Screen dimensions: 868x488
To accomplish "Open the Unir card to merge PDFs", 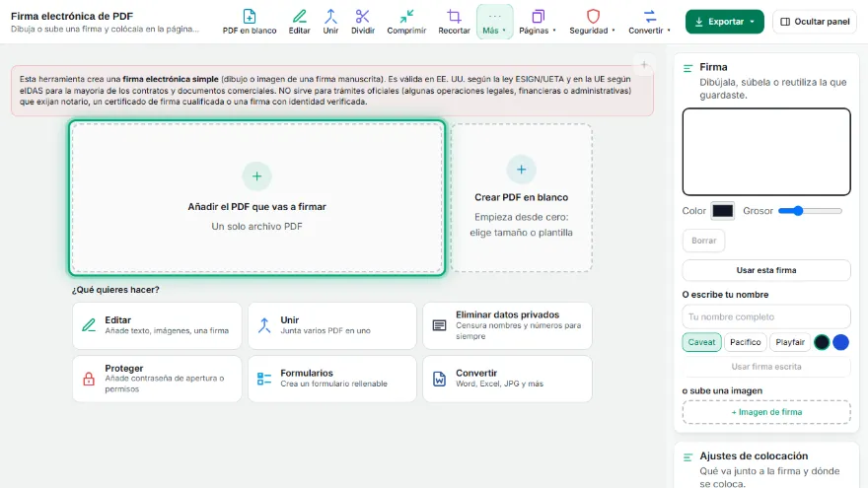I will tap(332, 325).
